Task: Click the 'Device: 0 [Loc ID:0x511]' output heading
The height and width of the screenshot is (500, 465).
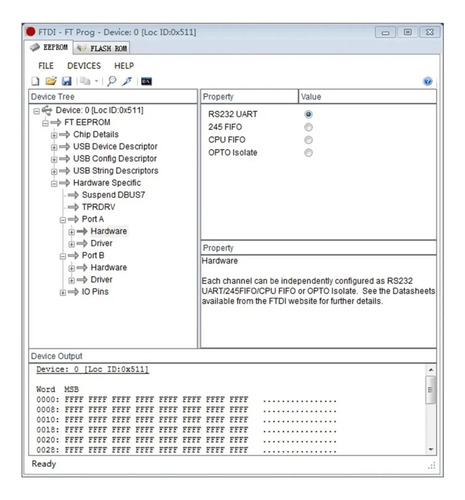Action: tap(92, 369)
